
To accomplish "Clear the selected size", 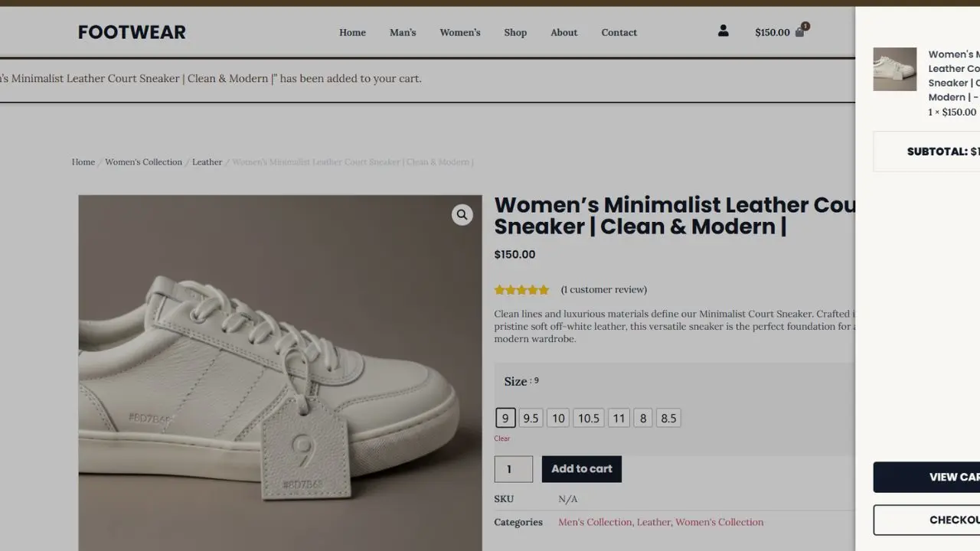I will click(501, 439).
